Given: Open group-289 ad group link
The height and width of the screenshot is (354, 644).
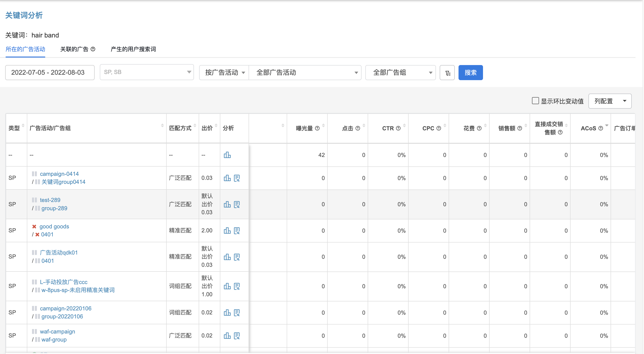Looking at the screenshot, I should point(54,208).
